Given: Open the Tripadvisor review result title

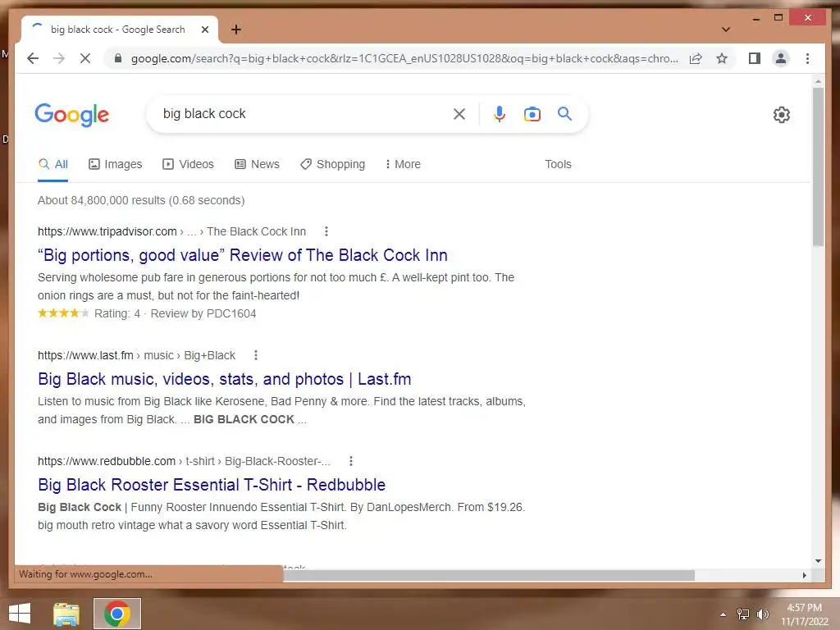Looking at the screenshot, I should click(243, 255).
